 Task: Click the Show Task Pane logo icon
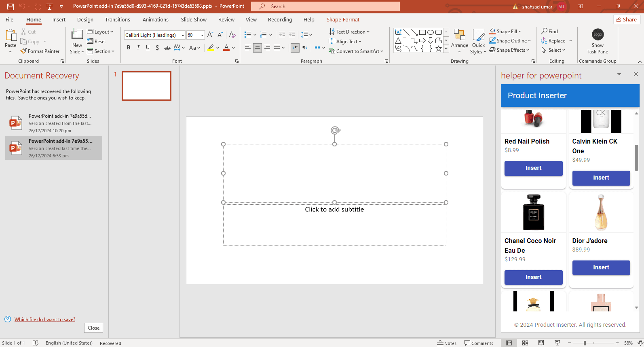coord(598,34)
